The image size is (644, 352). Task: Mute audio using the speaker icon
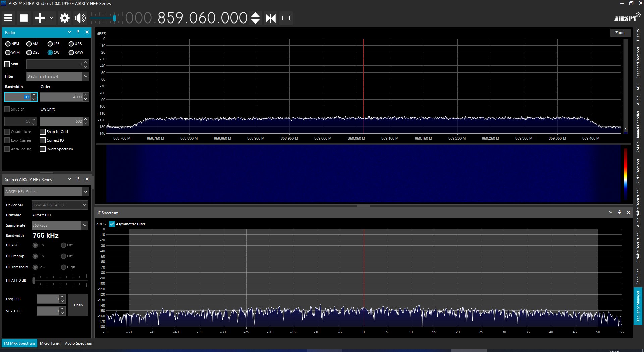pos(79,18)
